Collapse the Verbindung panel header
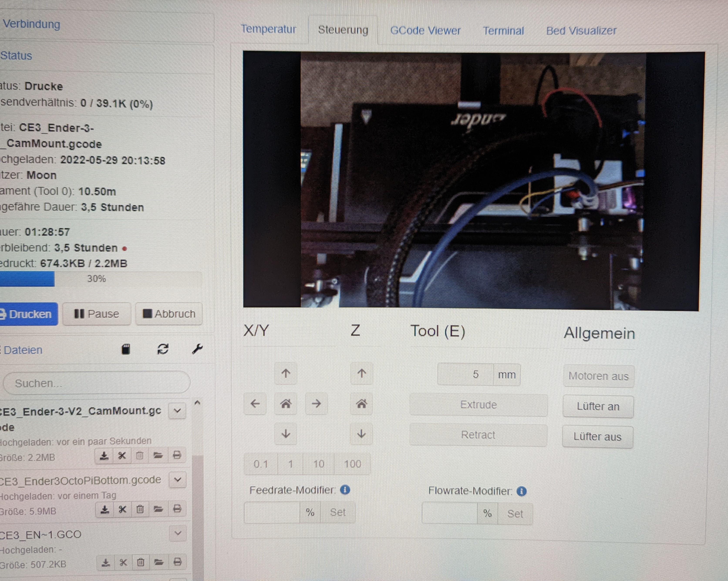The height and width of the screenshot is (581, 728). coord(31,24)
